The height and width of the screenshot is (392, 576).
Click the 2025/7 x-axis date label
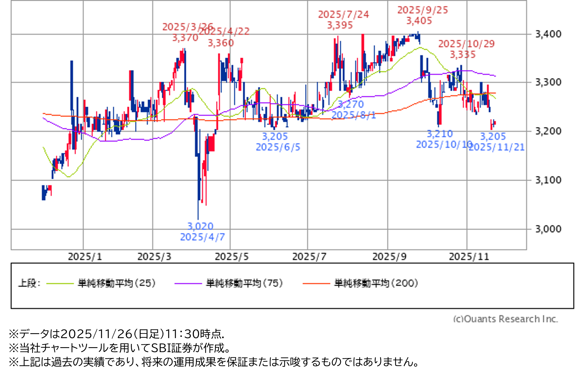click(x=309, y=257)
